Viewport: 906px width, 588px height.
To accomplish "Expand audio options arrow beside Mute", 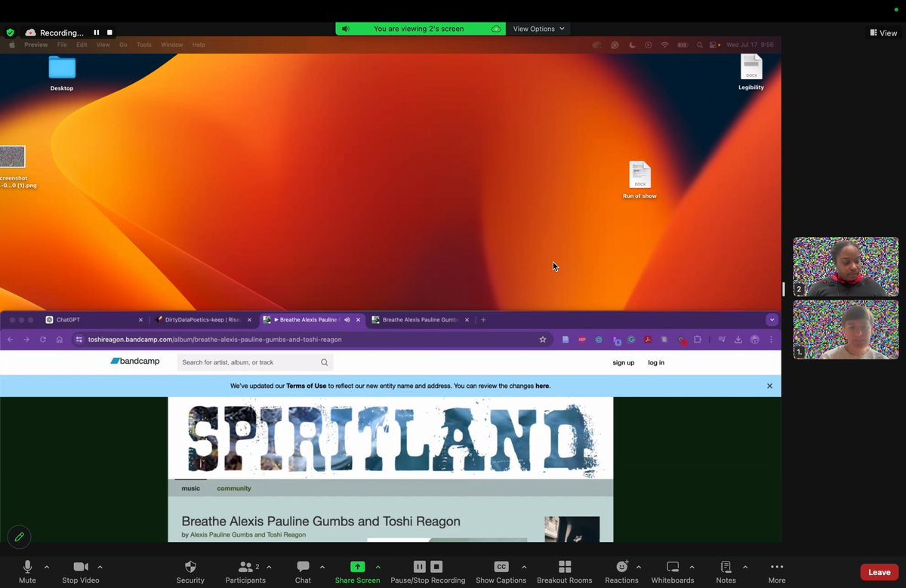I will pyautogui.click(x=47, y=567).
